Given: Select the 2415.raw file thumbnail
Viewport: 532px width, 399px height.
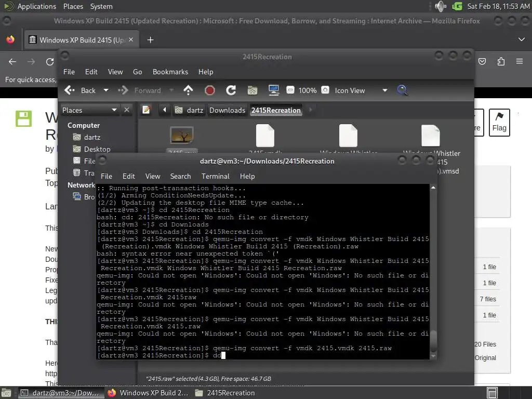Looking at the screenshot, I should point(182,135).
